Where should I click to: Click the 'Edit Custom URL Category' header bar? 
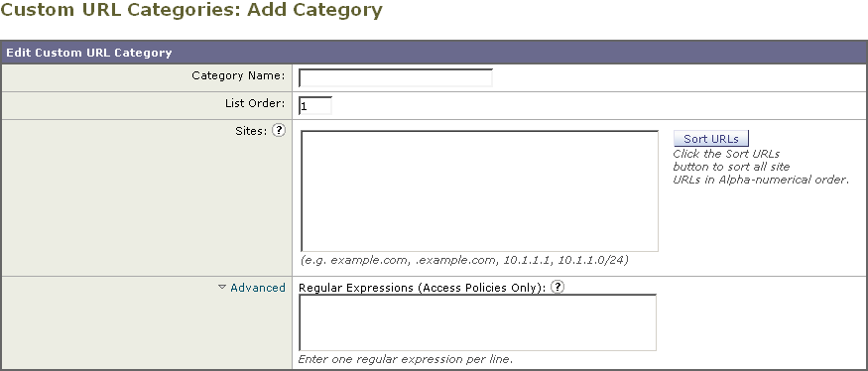point(434,54)
